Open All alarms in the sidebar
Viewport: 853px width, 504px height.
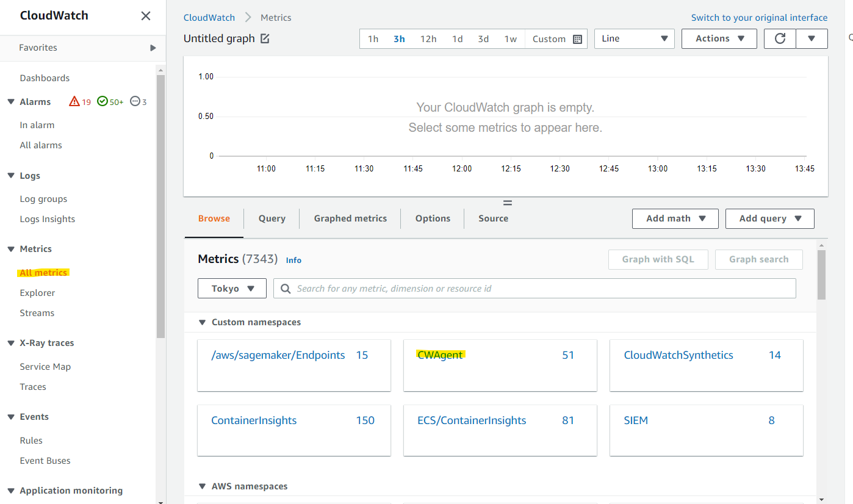41,145
